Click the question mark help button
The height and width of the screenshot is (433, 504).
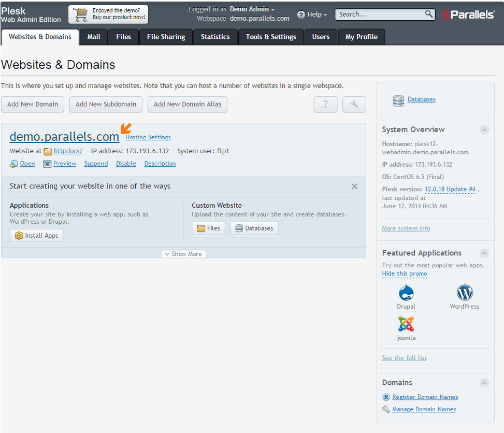[325, 104]
